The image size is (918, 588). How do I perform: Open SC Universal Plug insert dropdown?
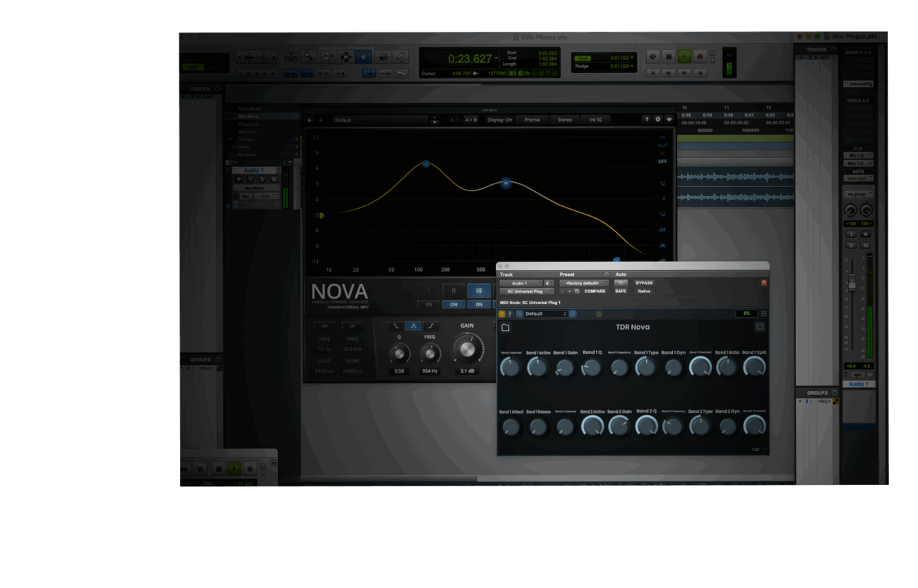tap(527, 291)
